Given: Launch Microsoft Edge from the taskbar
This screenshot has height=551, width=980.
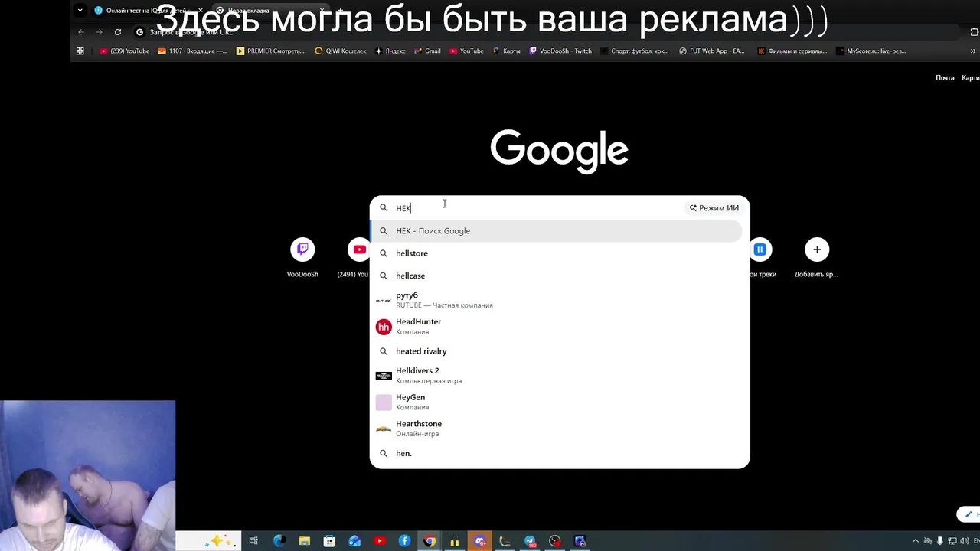Looking at the screenshot, I should (279, 541).
